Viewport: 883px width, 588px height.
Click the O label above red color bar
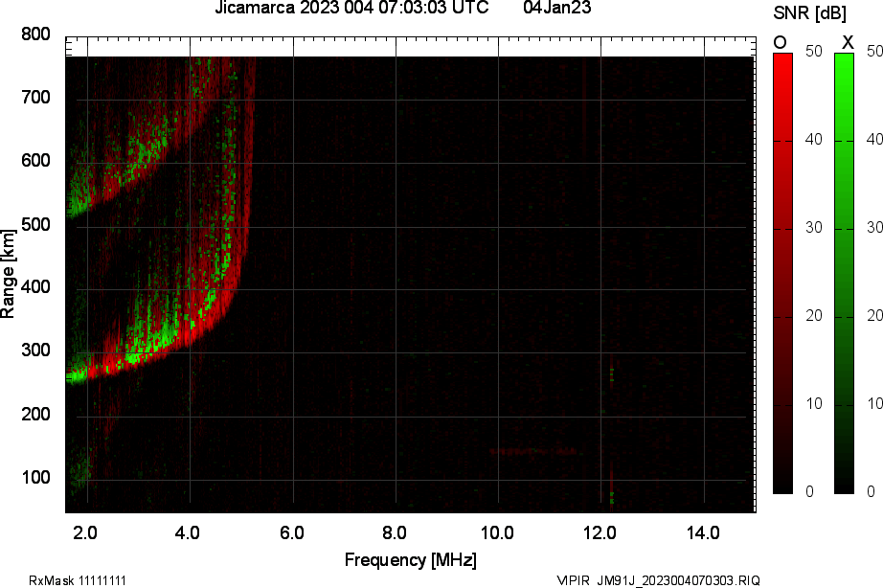pyautogui.click(x=780, y=42)
